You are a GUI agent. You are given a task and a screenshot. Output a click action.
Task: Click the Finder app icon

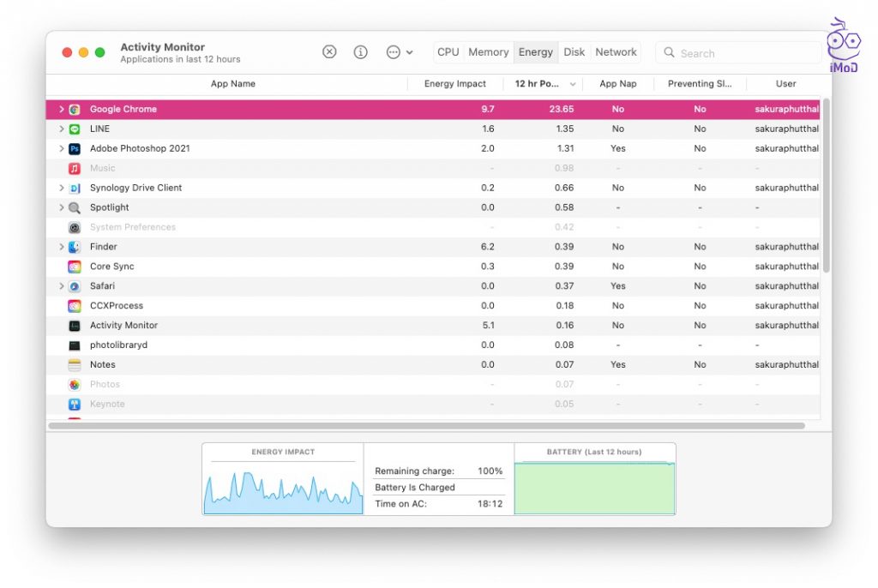tap(75, 247)
